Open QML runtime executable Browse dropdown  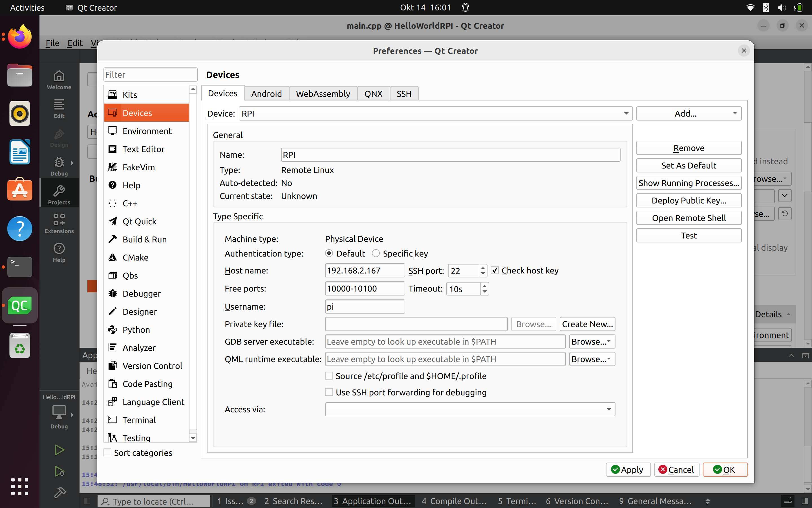(x=592, y=359)
